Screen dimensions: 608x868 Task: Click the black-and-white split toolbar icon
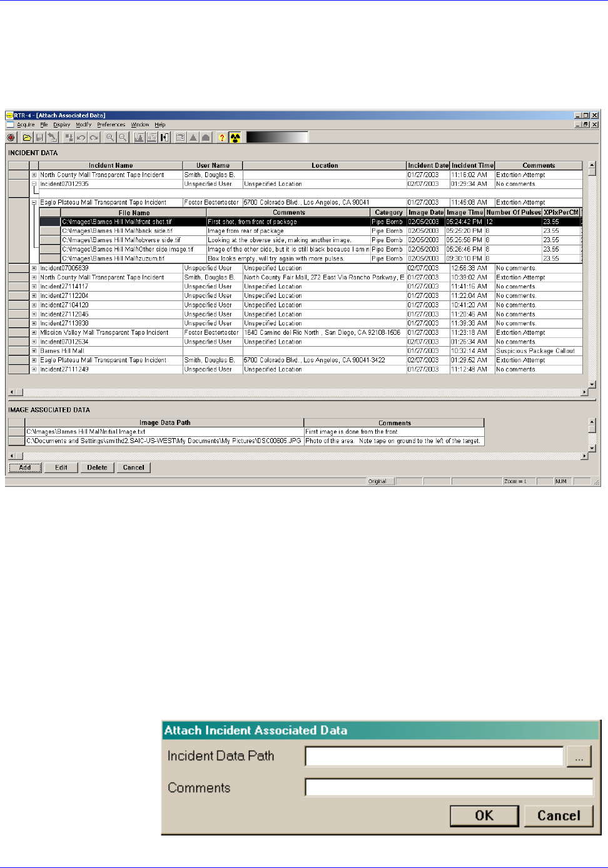(165, 138)
